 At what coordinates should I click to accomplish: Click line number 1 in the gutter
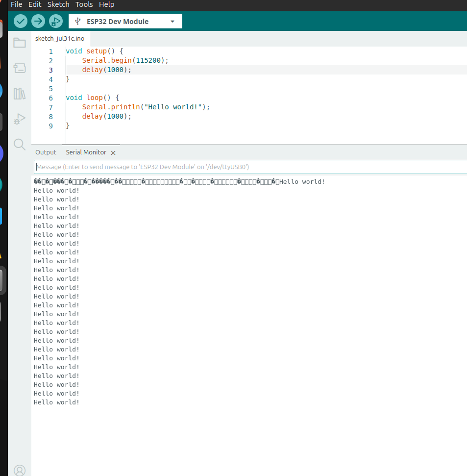click(x=50, y=51)
